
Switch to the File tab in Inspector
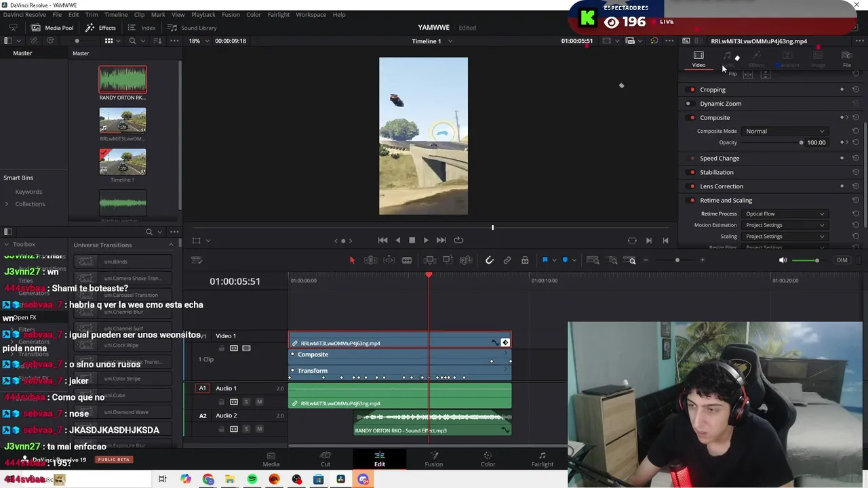pyautogui.click(x=847, y=60)
